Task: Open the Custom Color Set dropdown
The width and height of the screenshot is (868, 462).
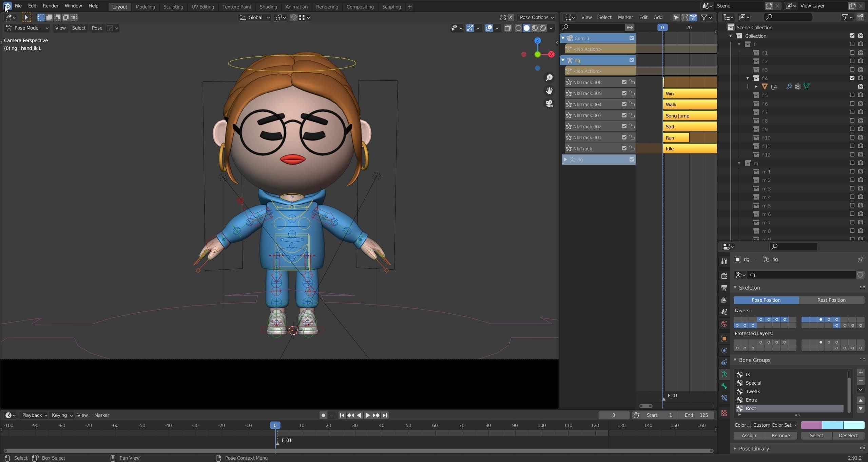Action: [x=774, y=425]
